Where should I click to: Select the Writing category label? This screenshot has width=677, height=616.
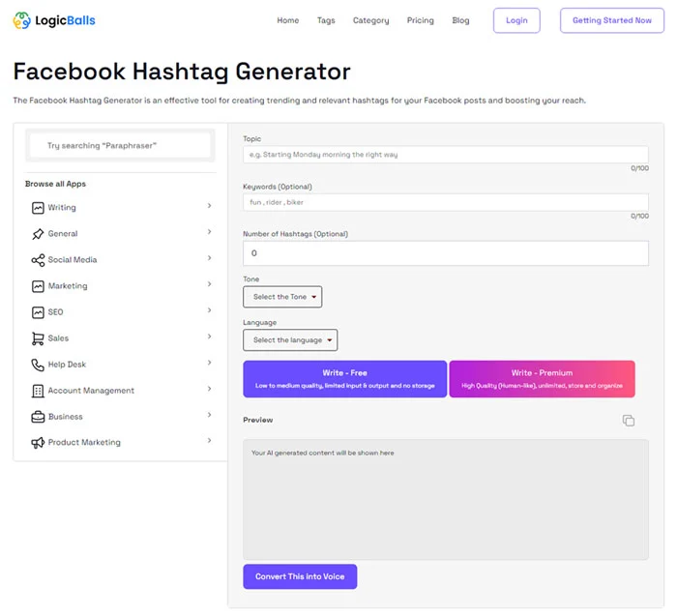click(x=62, y=208)
